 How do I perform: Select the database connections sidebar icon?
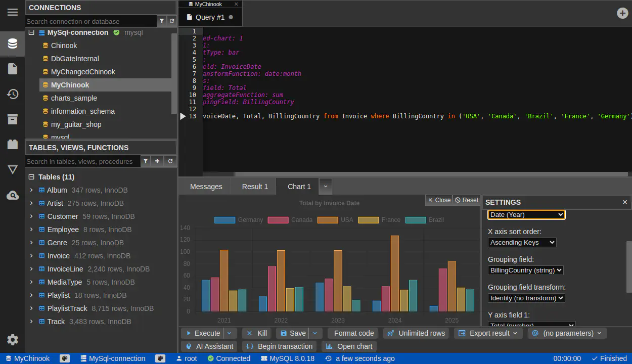pyautogui.click(x=13, y=44)
